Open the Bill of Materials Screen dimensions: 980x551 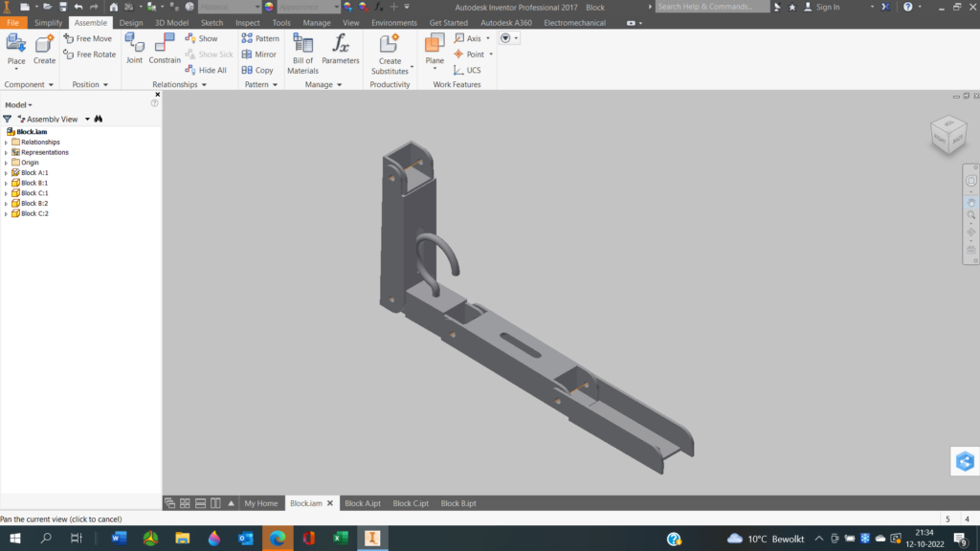[x=302, y=54]
